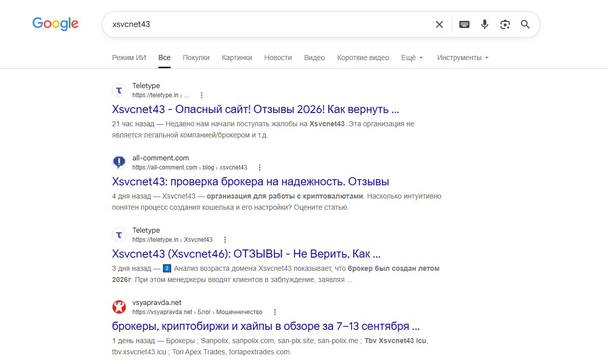The height and width of the screenshot is (364, 608).
Task: Open three-dot menu beside teletype.in › Xsvcnet43
Action: click(x=225, y=240)
